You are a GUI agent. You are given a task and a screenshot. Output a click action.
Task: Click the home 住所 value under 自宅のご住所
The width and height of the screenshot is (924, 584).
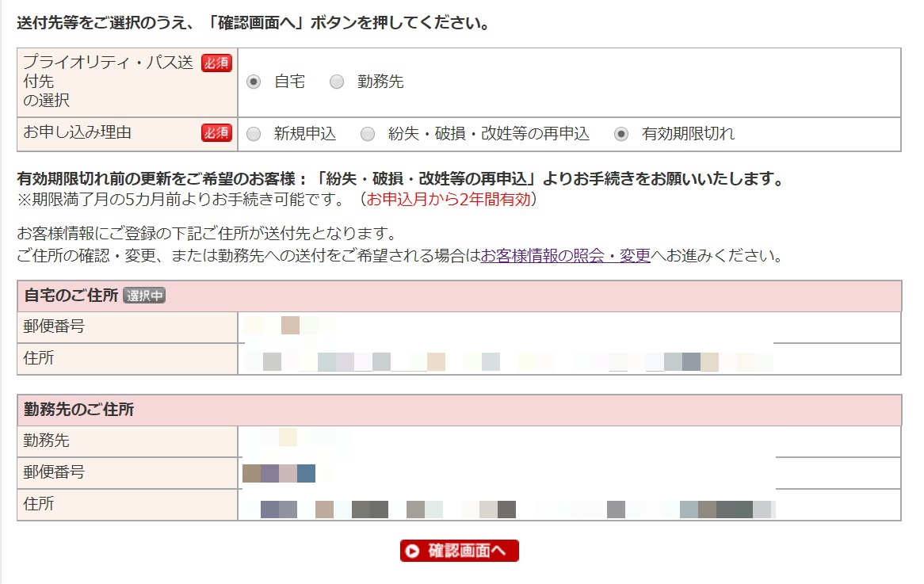point(507,361)
